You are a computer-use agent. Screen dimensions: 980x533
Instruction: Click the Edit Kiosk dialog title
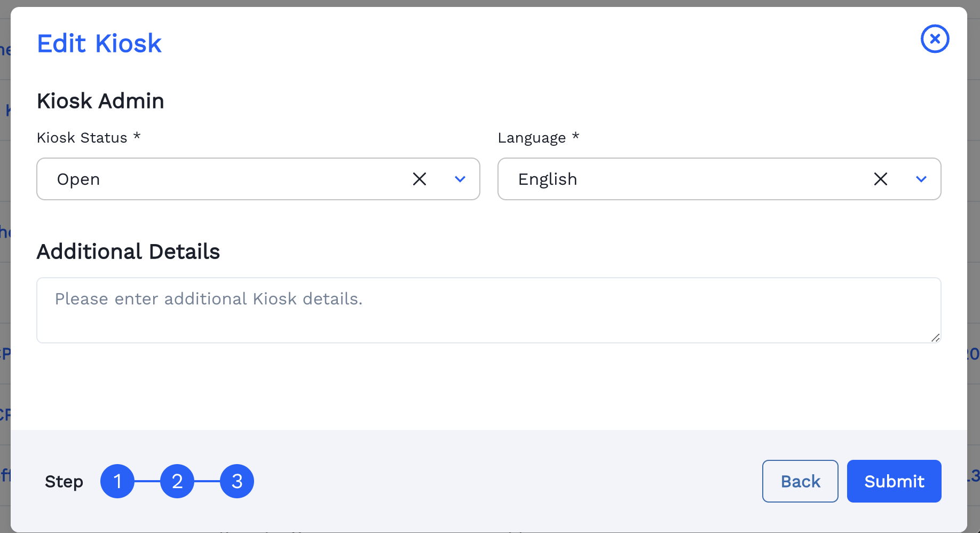point(99,43)
